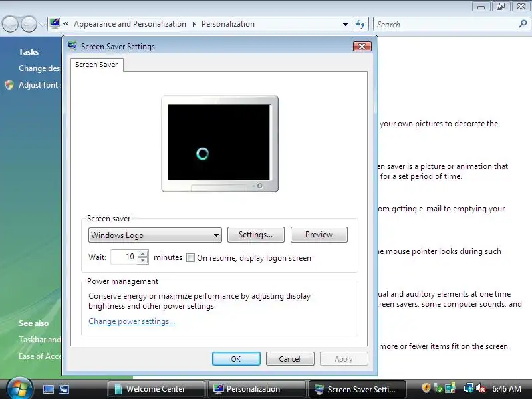Click the Switch between windows quick launch icon

(64, 389)
